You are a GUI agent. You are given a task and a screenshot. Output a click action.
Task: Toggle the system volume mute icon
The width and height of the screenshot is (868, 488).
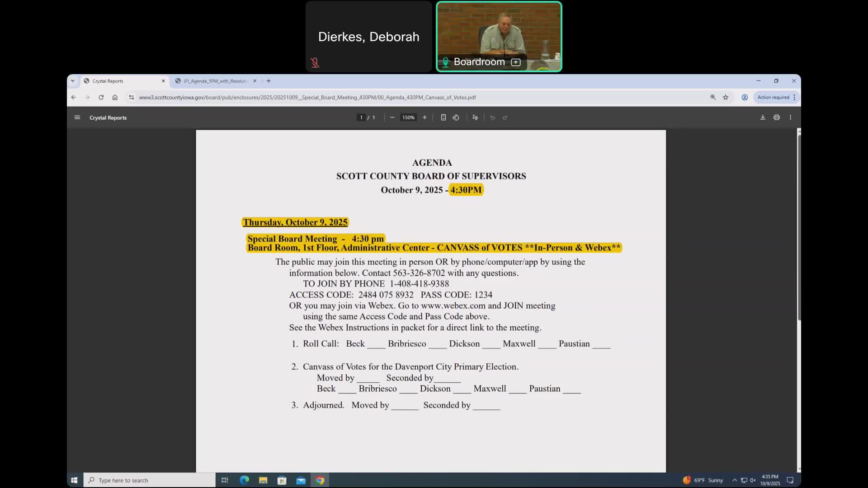pyautogui.click(x=753, y=480)
